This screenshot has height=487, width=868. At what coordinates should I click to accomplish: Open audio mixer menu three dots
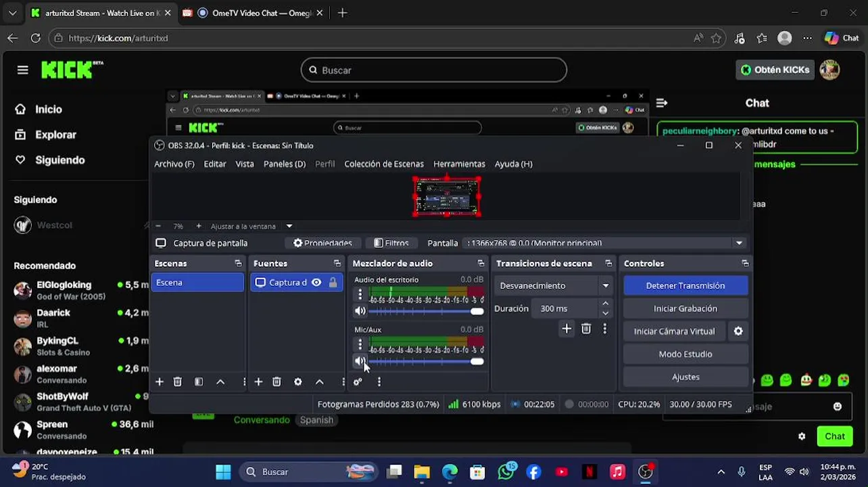point(379,382)
